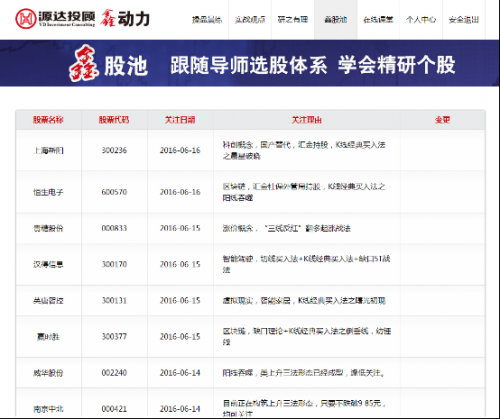
Task: Click stock code 000833
Action: (114, 228)
